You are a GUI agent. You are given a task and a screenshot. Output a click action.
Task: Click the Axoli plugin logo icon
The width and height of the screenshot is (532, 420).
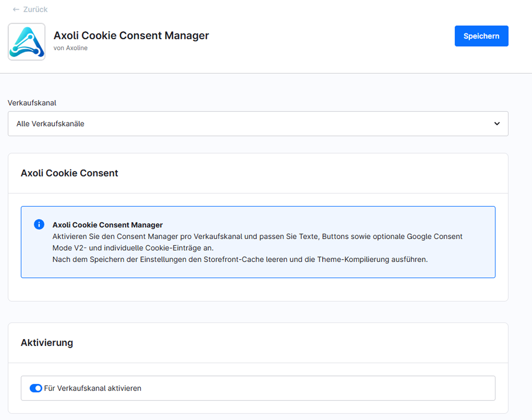[x=27, y=42]
